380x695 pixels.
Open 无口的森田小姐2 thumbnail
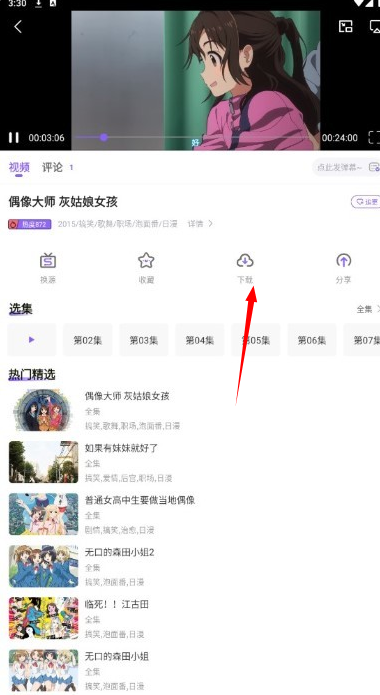click(43, 566)
